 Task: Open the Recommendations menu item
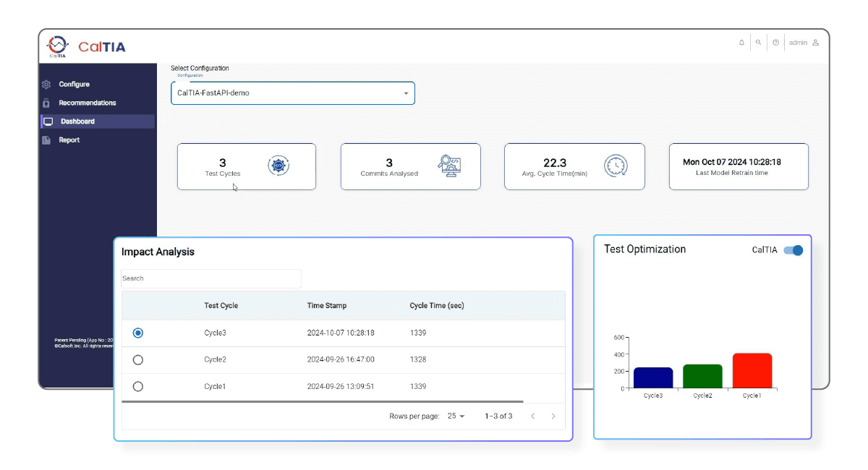(x=88, y=103)
